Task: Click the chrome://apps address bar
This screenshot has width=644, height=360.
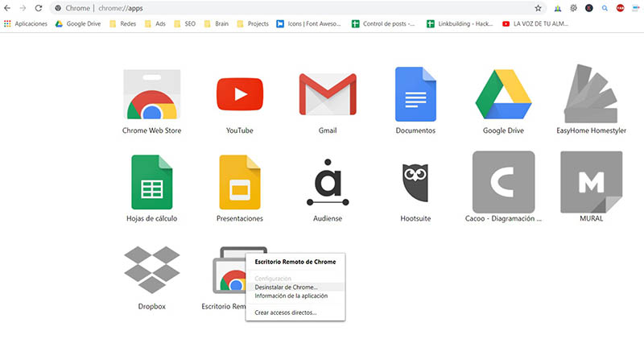Action: click(x=298, y=8)
